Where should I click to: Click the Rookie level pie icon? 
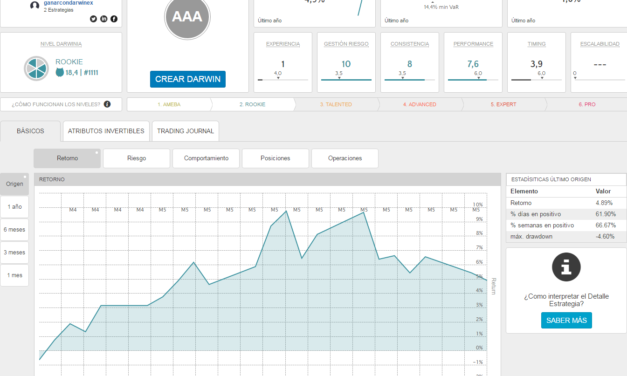pos(36,68)
